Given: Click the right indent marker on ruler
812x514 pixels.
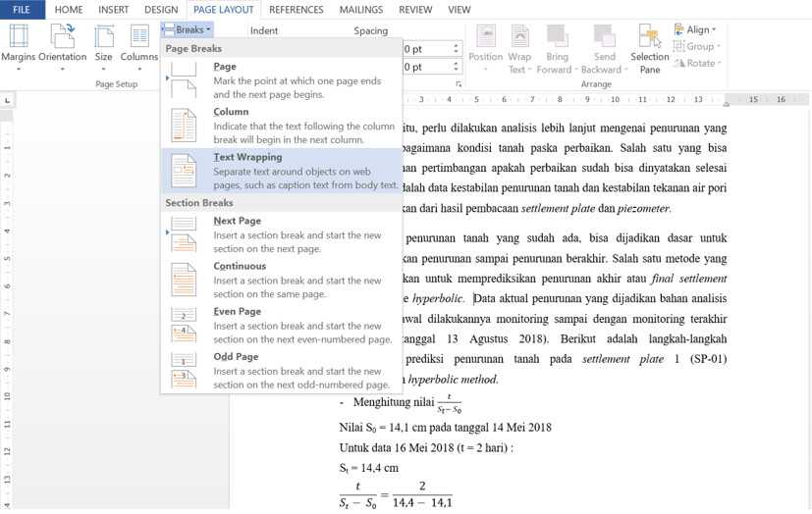Looking at the screenshot, I should (726, 103).
